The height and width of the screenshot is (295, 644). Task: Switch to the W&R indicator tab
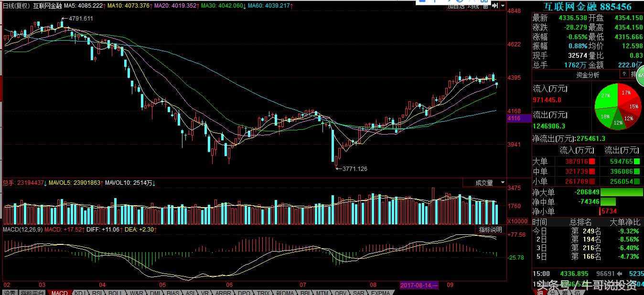click(136, 292)
